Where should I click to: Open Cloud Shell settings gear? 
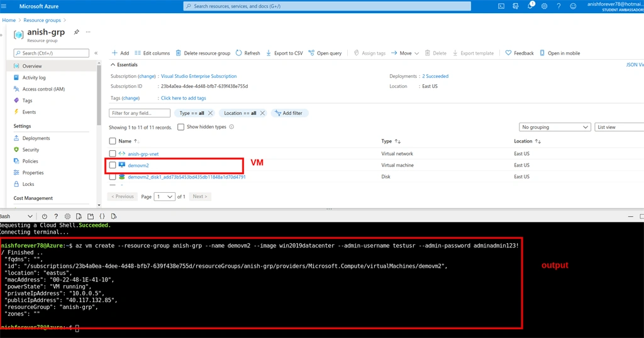pyautogui.click(x=67, y=216)
